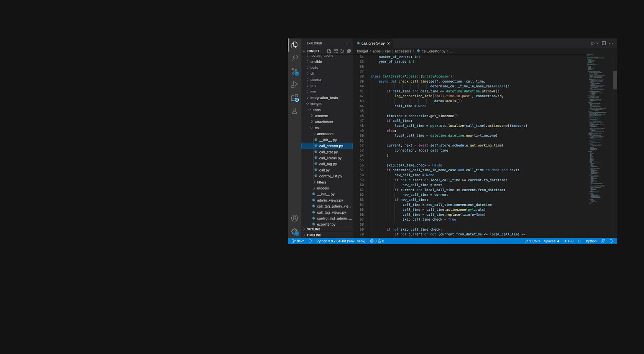Synchronize changes from the status bar
The width and height of the screenshot is (644, 354).
pos(310,241)
